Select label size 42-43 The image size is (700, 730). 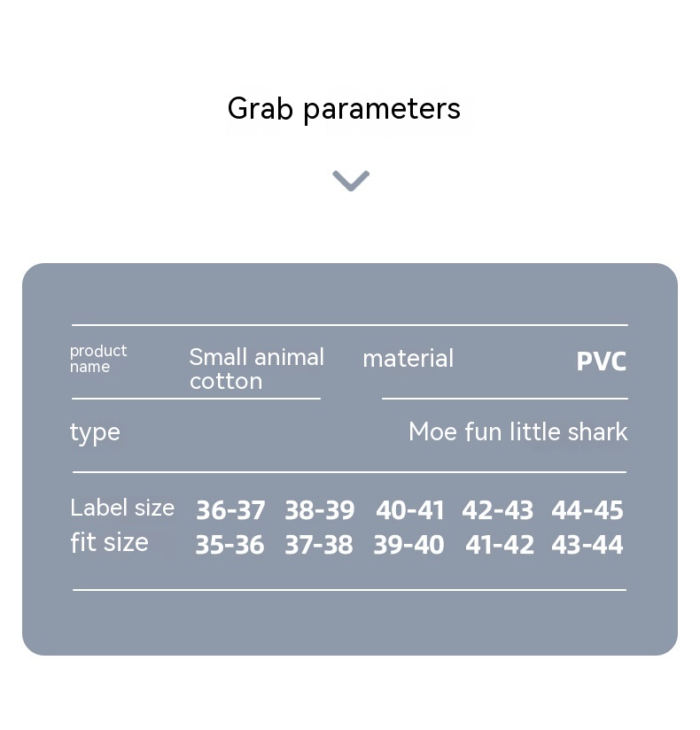(497, 510)
